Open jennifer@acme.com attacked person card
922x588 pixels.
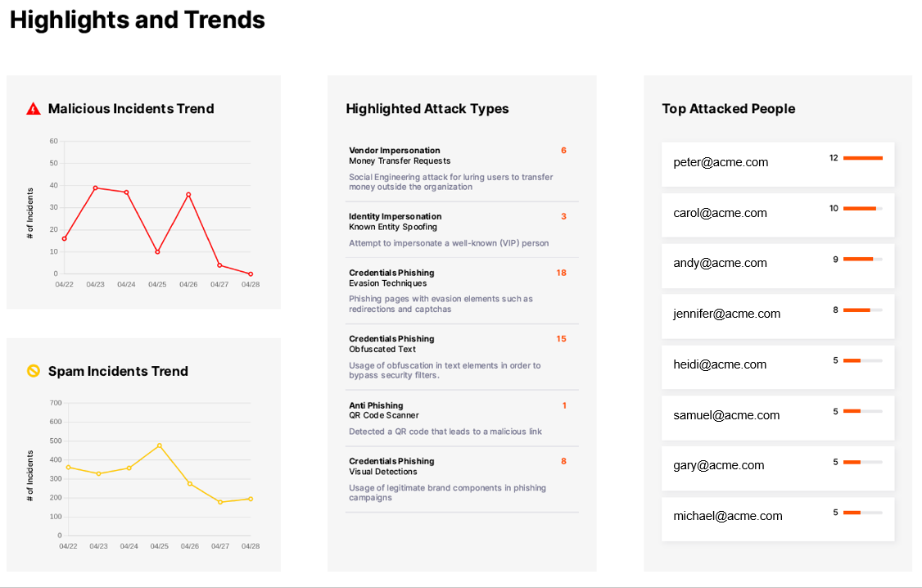point(777,314)
